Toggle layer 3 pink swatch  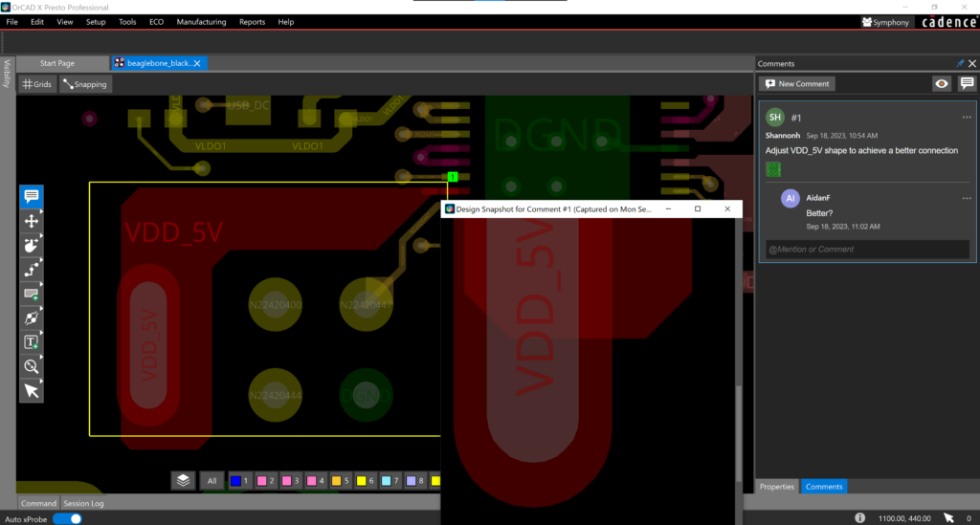point(286,481)
